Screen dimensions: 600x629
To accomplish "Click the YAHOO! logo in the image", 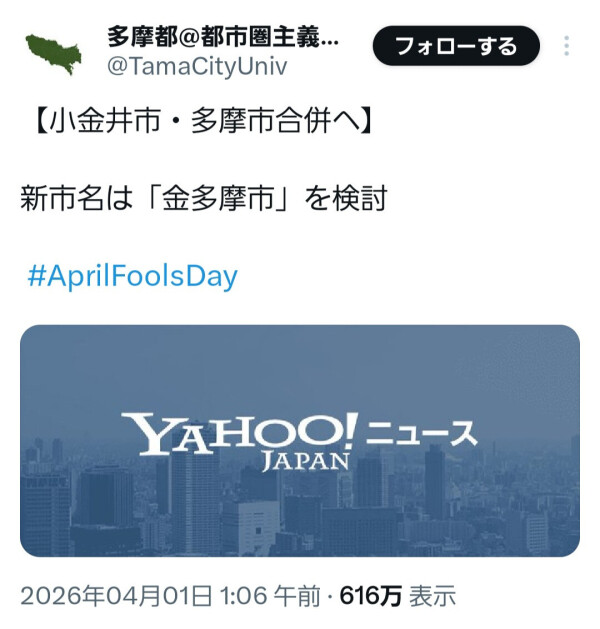I will [x=239, y=433].
